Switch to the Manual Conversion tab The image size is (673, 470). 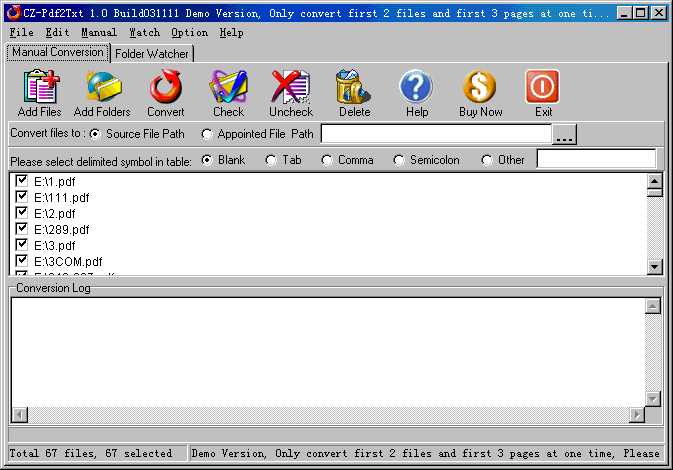pos(58,52)
